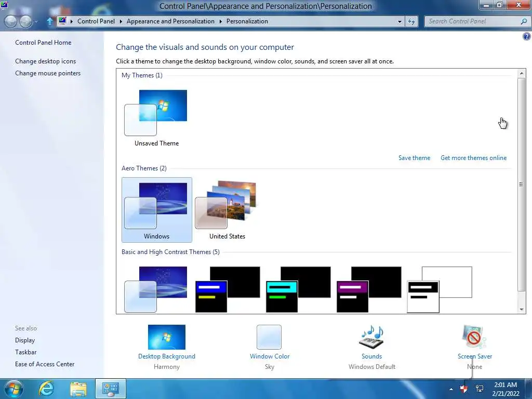
Task: Open the Windows Start orb
Action: 14,389
